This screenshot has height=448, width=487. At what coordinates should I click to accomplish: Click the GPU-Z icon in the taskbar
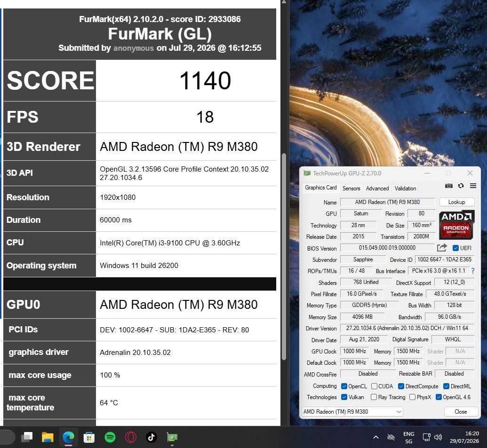click(172, 437)
